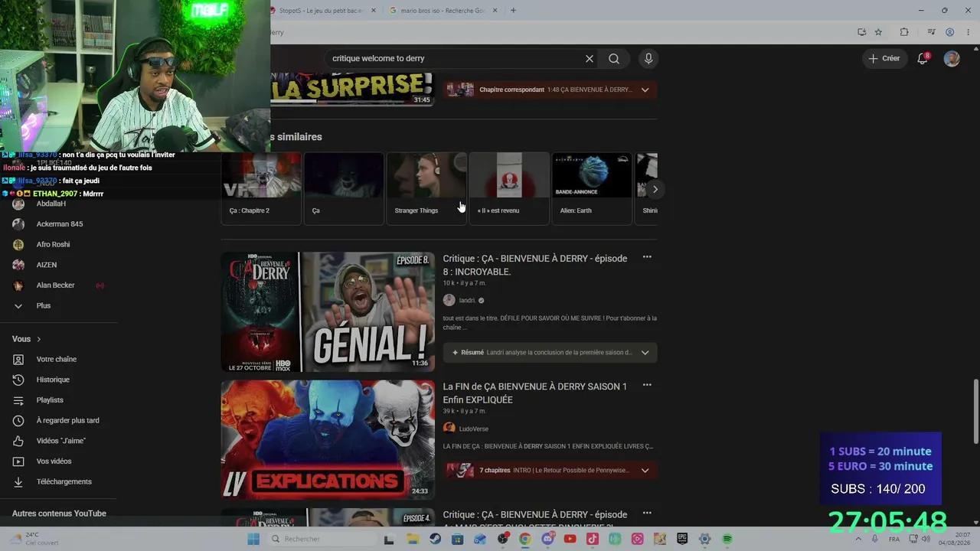The height and width of the screenshot is (551, 980).
Task: Open TikTok from the taskbar
Action: 593,539
